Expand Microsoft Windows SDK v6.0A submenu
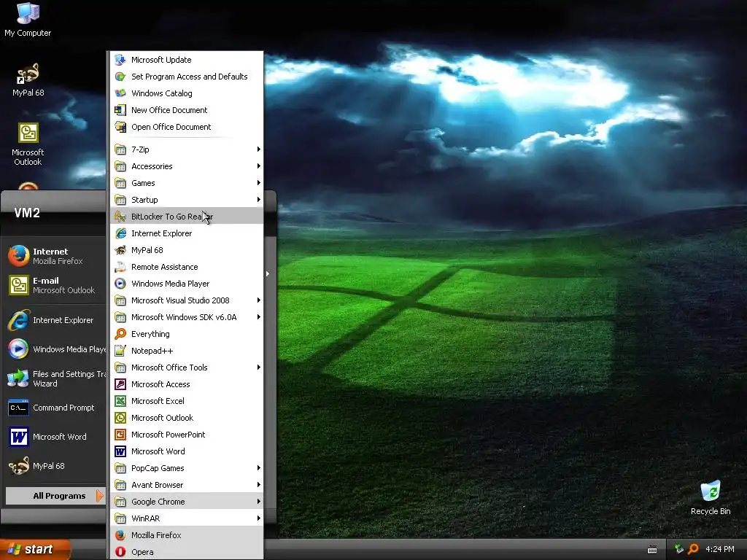Screen dimensions: 747x560 pos(187,317)
